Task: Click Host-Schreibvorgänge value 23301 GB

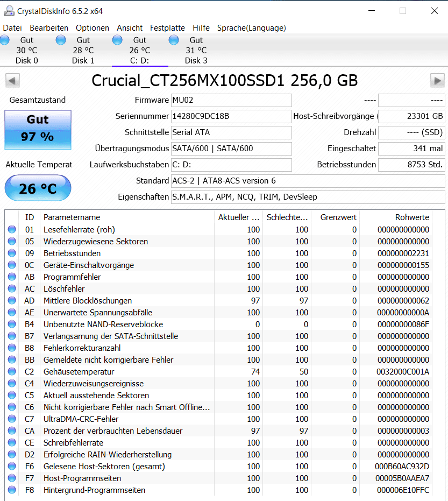Action: pos(411,116)
